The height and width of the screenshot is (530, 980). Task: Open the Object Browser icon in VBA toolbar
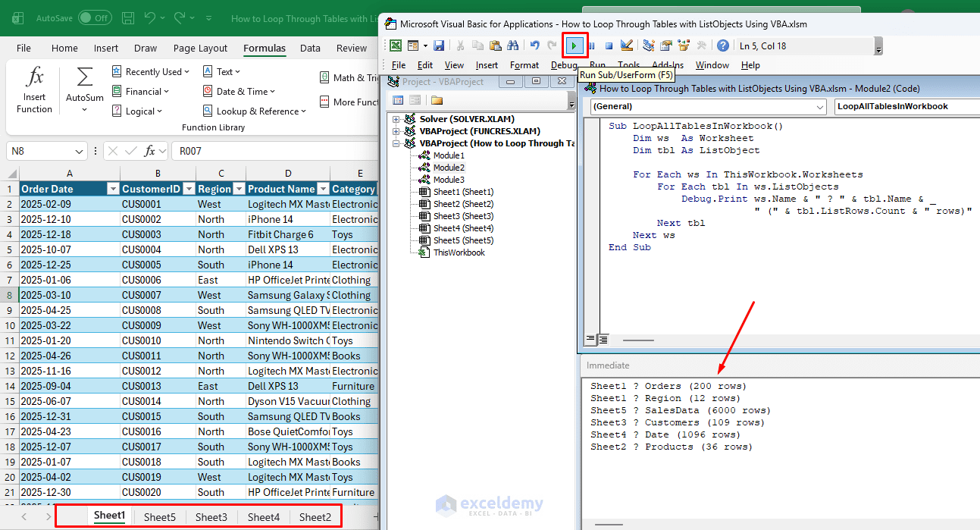coord(684,45)
